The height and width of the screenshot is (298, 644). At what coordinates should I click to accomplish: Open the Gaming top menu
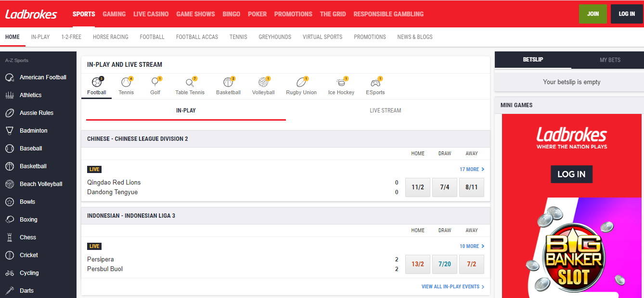pyautogui.click(x=114, y=14)
